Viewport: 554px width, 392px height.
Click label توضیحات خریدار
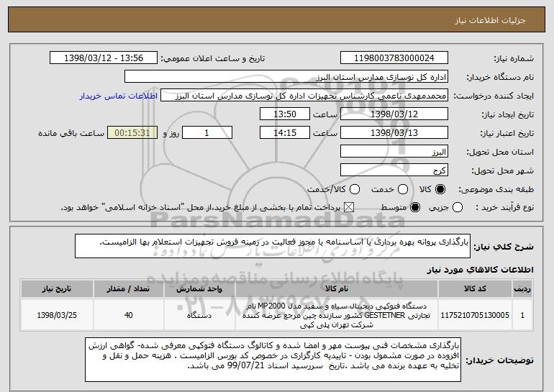click(499, 360)
